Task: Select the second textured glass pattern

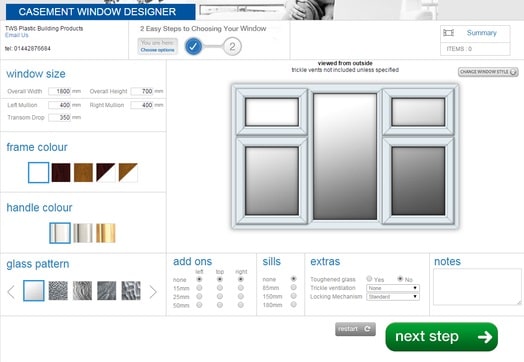Action: click(82, 290)
